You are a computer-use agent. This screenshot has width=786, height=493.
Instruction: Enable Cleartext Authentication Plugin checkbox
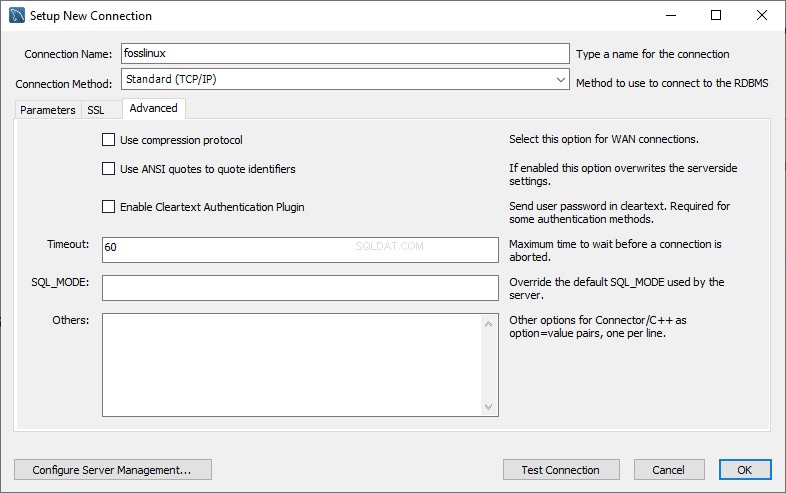tap(108, 207)
